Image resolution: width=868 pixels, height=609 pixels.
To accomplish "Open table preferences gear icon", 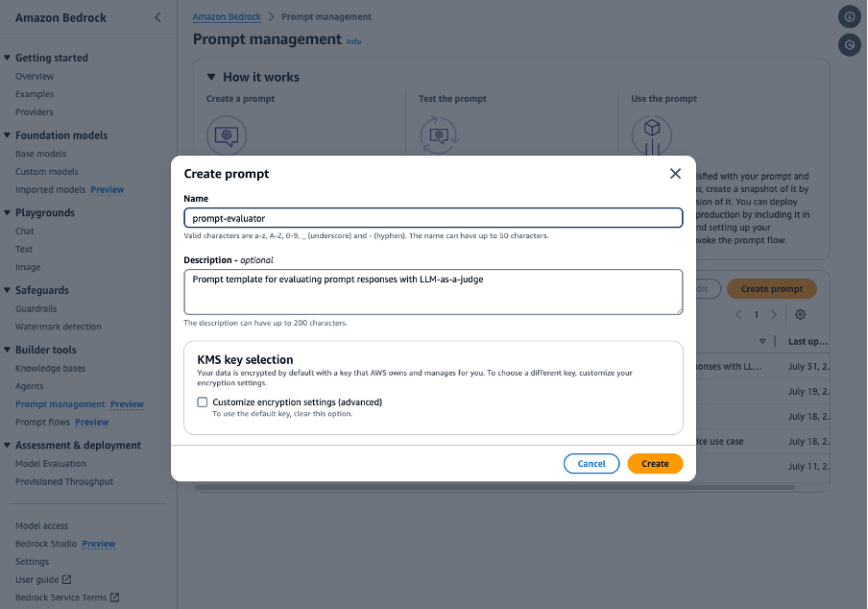I will point(800,314).
